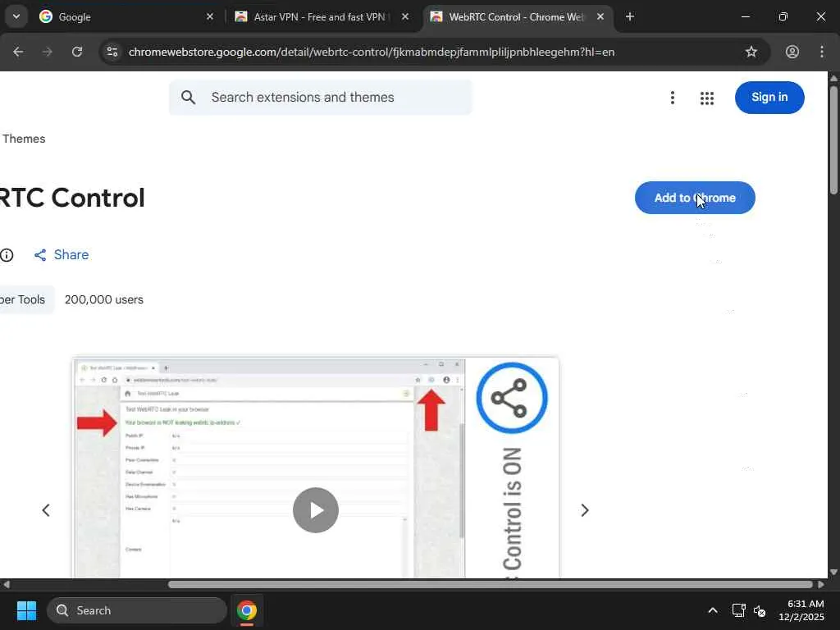Open the Chrome profile icon
The image size is (840, 630).
[792, 52]
